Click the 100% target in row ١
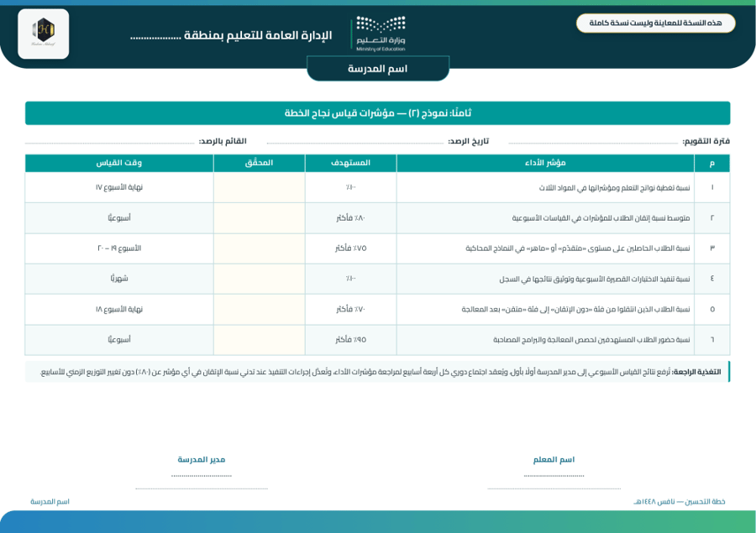Viewport: 756px width, 533px height. click(350, 187)
